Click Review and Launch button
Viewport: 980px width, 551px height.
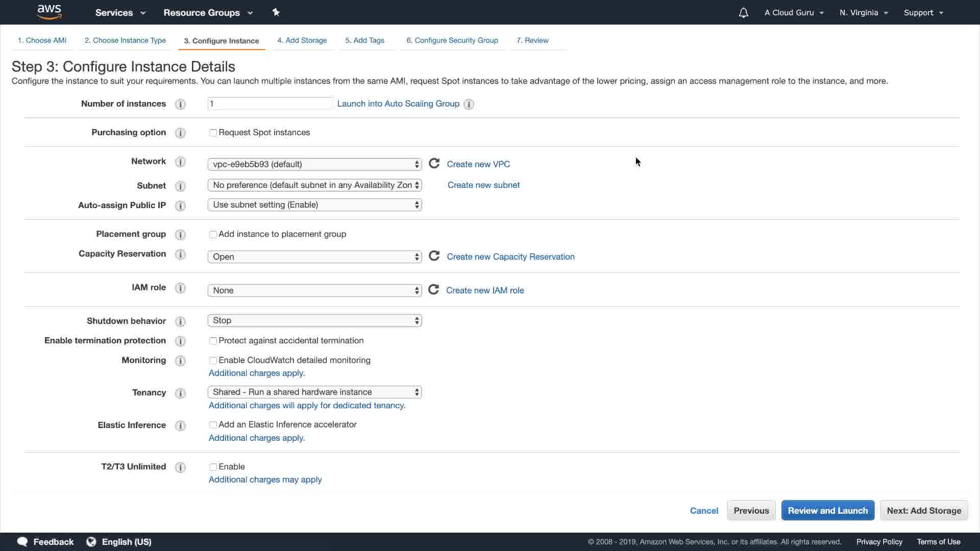(x=827, y=510)
